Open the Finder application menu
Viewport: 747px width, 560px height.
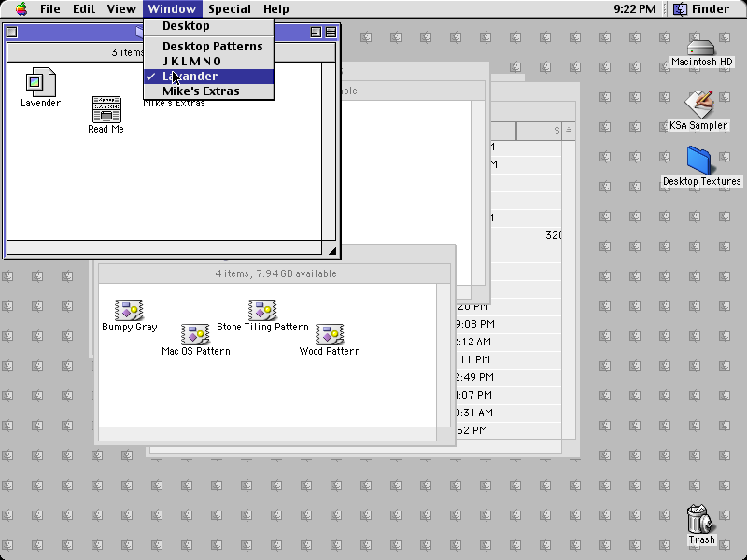[701, 9]
